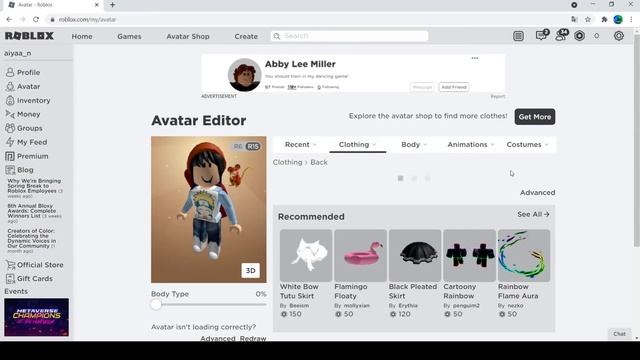Open Cartoony Rainbow item
This screenshot has height=360, width=640.
[x=469, y=274]
